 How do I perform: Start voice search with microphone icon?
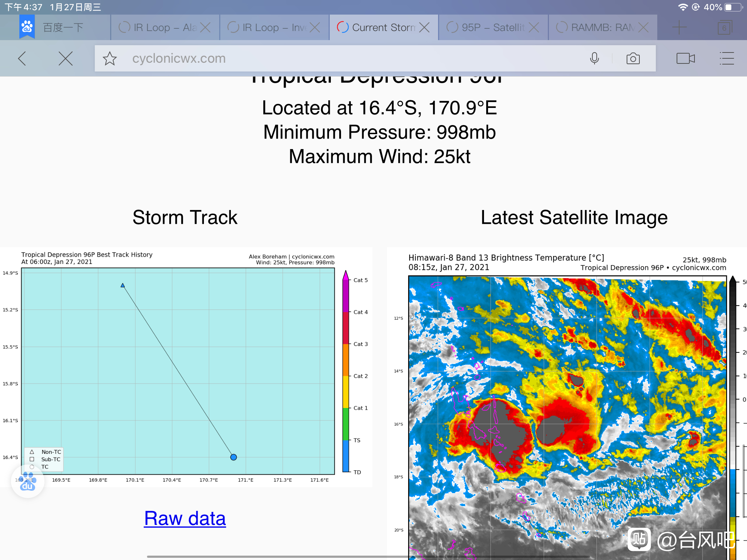point(594,58)
